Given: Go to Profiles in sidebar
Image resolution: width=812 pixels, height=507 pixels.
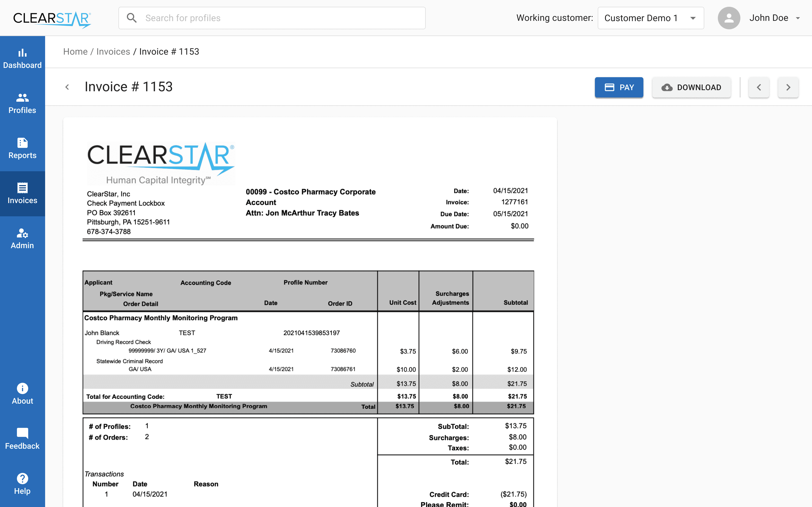Looking at the screenshot, I should (x=22, y=97).
